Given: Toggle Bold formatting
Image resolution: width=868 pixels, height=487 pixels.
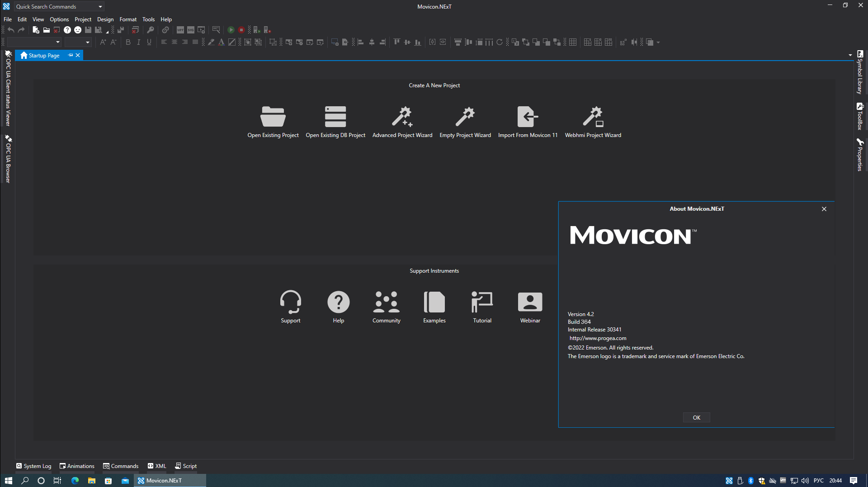Looking at the screenshot, I should [128, 42].
